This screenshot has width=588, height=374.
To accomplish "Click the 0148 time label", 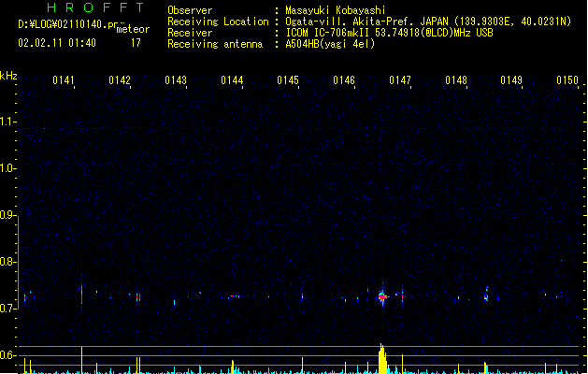I will (x=456, y=80).
